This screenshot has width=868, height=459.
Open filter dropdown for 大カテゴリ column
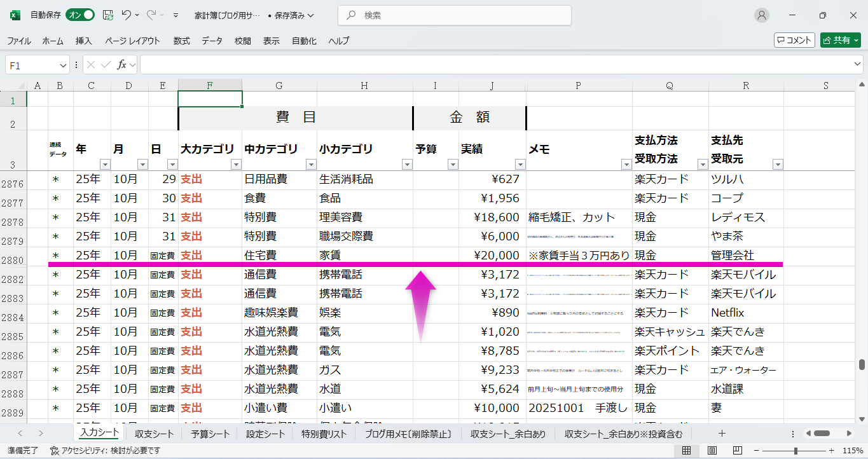[x=235, y=165]
